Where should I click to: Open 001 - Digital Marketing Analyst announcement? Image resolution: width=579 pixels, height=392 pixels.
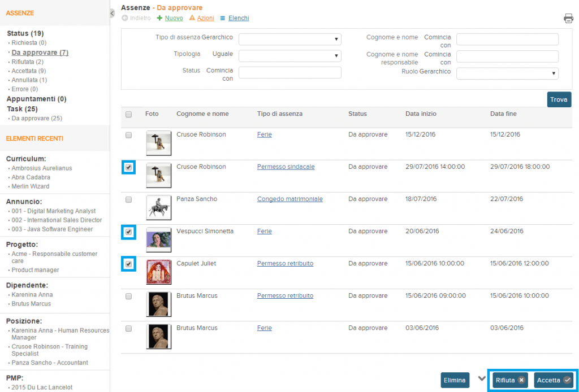tap(54, 211)
